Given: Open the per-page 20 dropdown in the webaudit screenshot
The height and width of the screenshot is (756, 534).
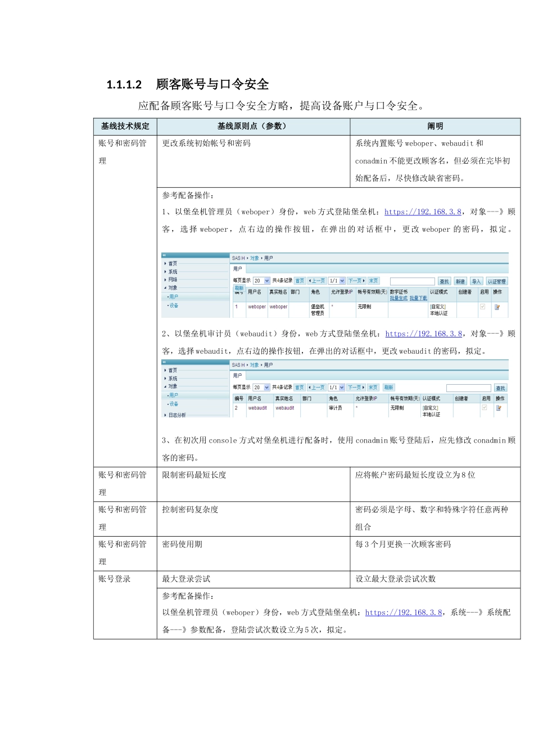Looking at the screenshot, I should [x=261, y=388].
